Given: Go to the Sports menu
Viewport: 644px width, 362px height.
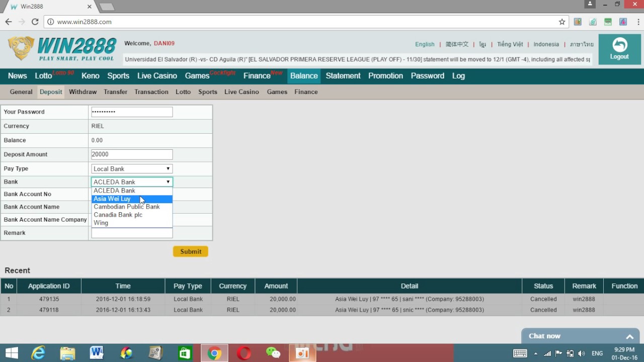Looking at the screenshot, I should [x=118, y=76].
